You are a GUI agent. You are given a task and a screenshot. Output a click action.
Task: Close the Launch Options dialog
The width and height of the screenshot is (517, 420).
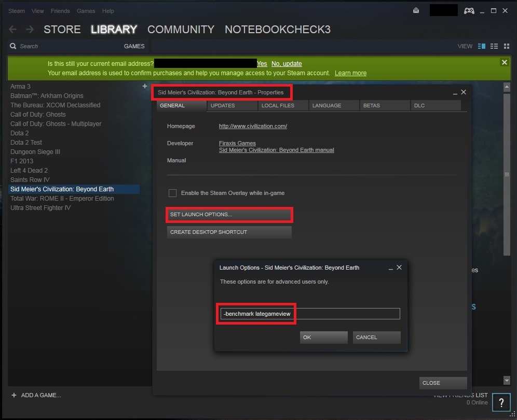tap(399, 268)
